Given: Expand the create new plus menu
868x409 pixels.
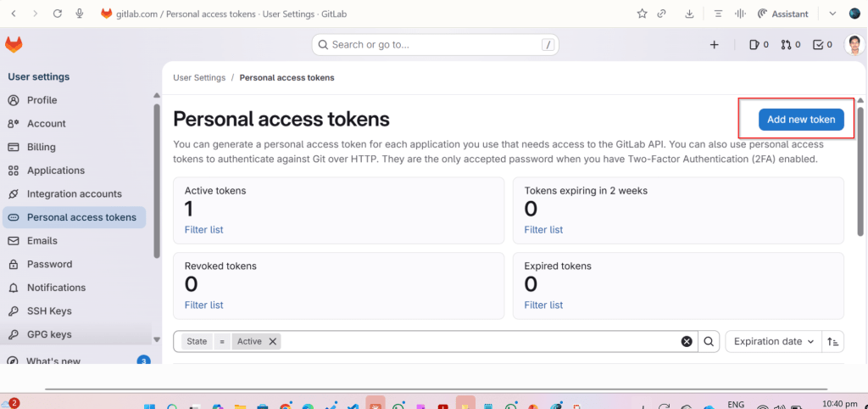Looking at the screenshot, I should point(714,45).
